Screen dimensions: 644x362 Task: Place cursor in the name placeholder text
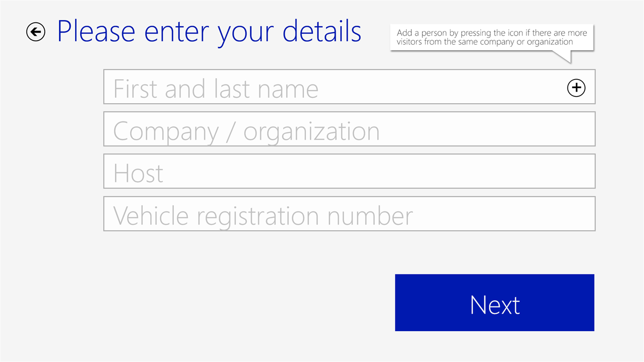[216, 88]
